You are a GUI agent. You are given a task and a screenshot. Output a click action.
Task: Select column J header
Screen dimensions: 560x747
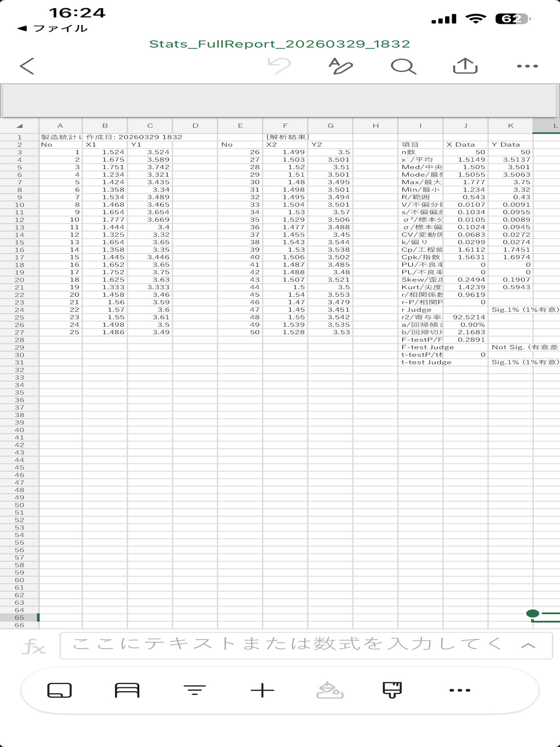tap(466, 126)
